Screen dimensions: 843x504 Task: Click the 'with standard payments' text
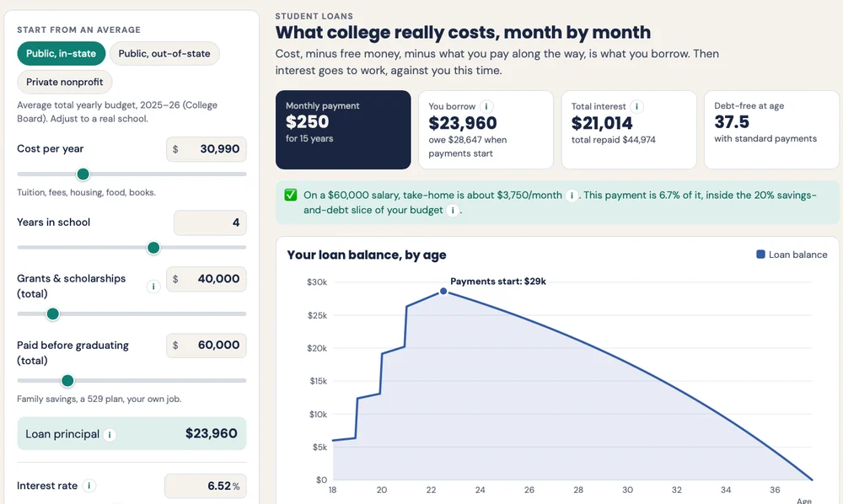point(765,138)
